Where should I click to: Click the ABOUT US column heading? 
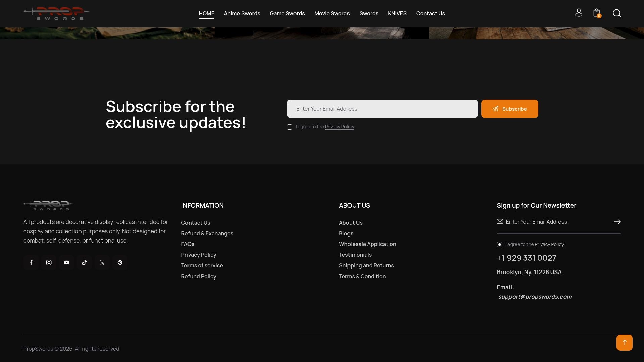[355, 205]
